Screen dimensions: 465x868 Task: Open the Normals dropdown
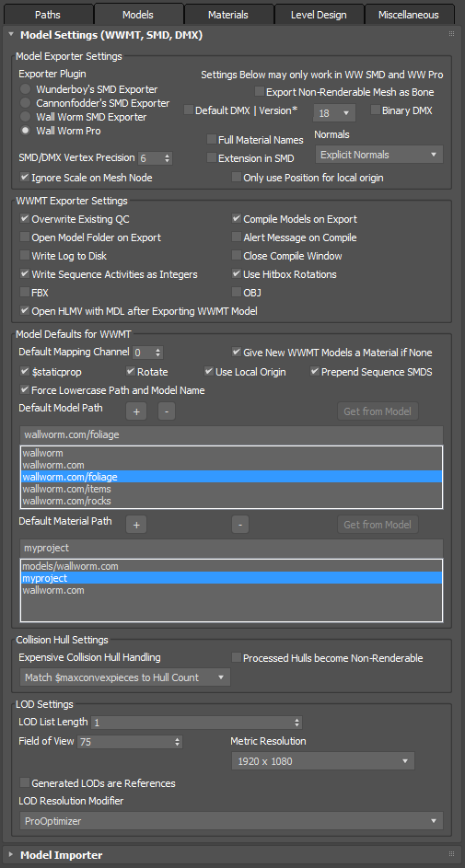pos(379,155)
